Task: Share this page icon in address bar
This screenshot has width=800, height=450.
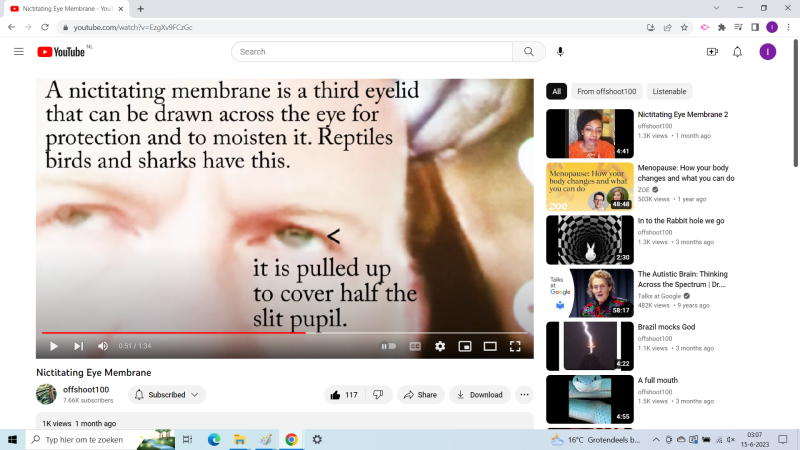Action: tap(667, 28)
